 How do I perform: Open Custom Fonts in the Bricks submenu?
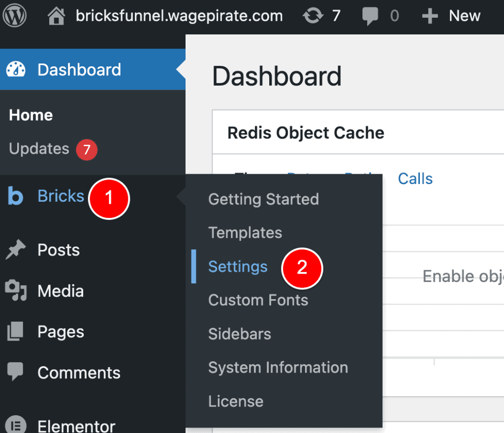tap(258, 300)
